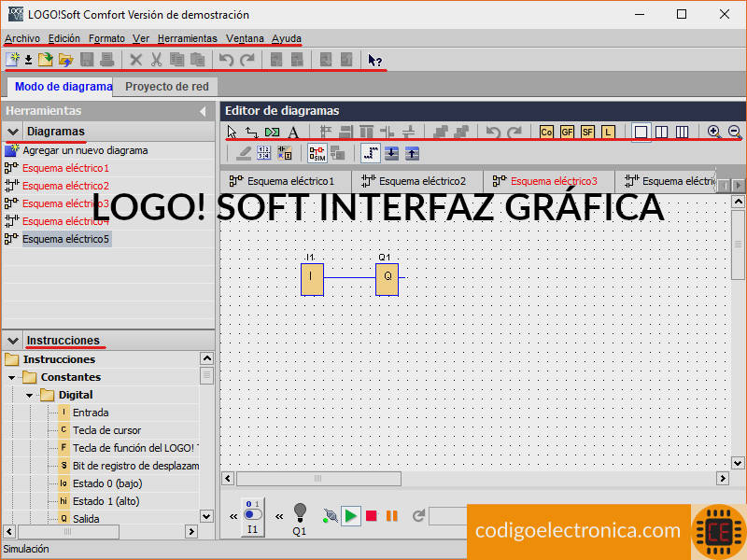Toggle the I1 input switch in simulation bar
The width and height of the screenshot is (747, 560).
pos(252,515)
